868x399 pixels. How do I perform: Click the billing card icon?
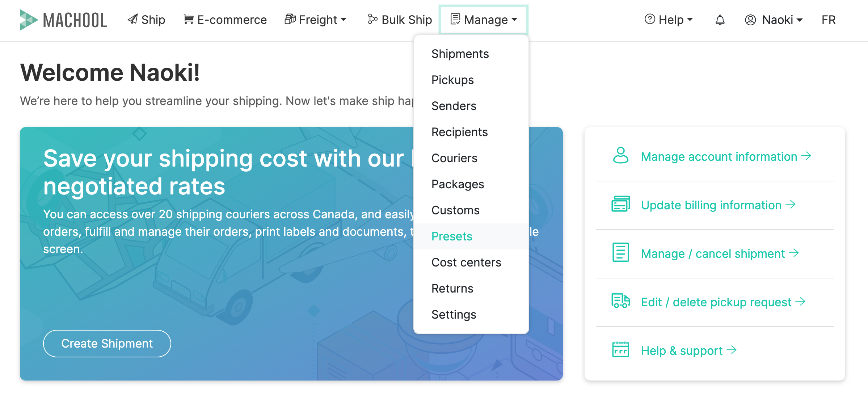coord(620,204)
